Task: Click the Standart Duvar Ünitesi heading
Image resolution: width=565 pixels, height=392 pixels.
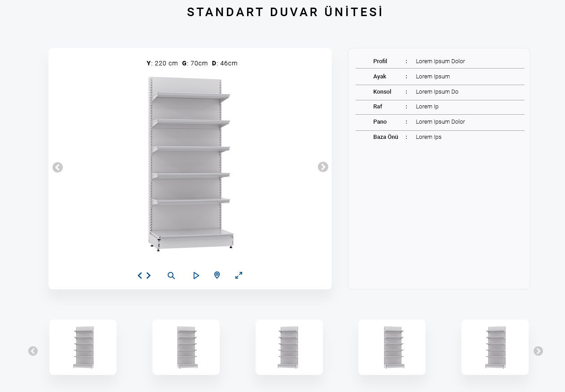Action: click(285, 12)
